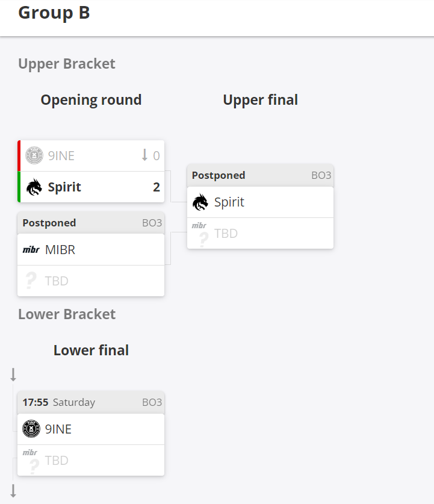Click the Spirit logo in upper final
The height and width of the screenshot is (504, 434).
[200, 202]
